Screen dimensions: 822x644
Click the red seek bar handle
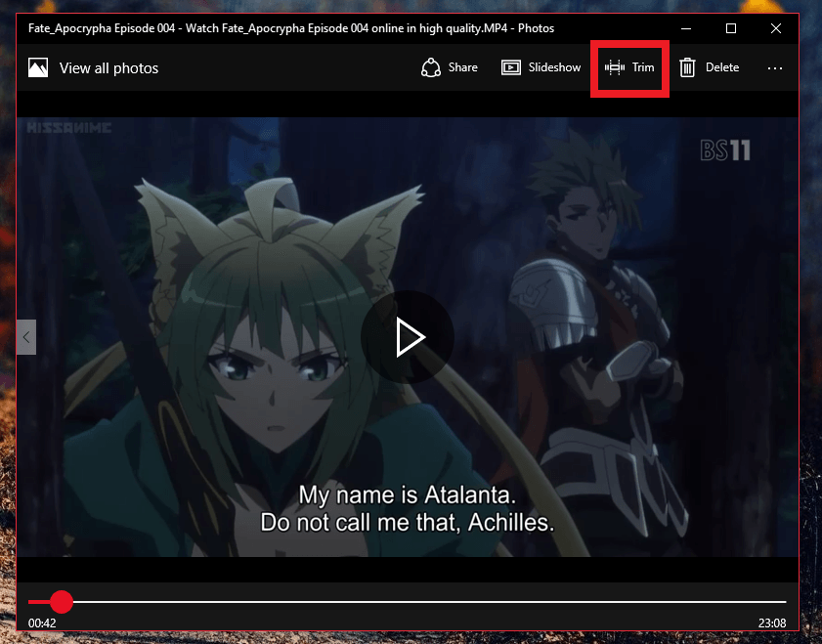click(62, 602)
